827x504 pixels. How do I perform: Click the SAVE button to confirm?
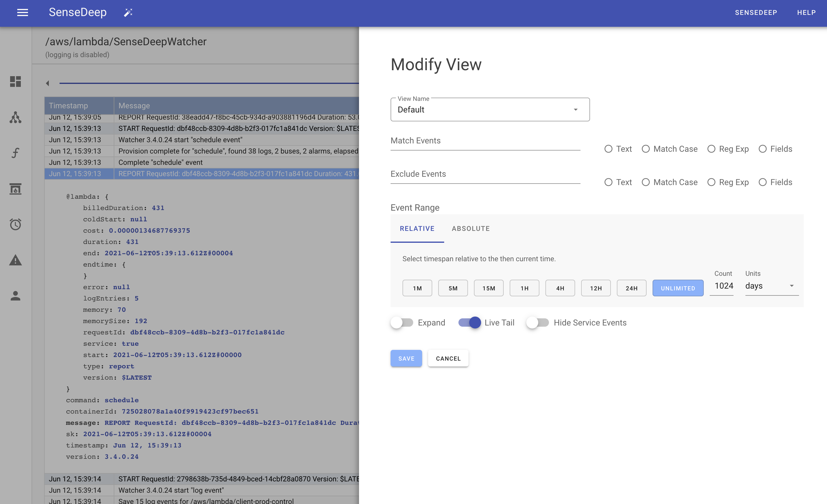406,358
